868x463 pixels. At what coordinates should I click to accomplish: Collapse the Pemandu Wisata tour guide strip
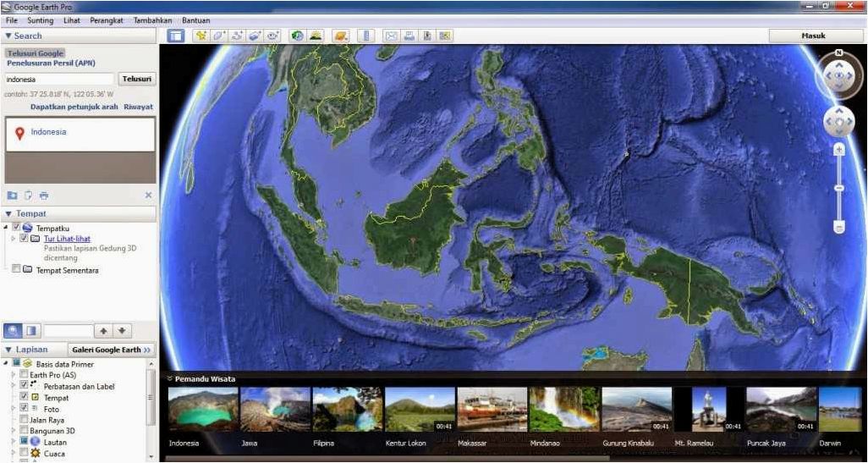(x=169, y=379)
